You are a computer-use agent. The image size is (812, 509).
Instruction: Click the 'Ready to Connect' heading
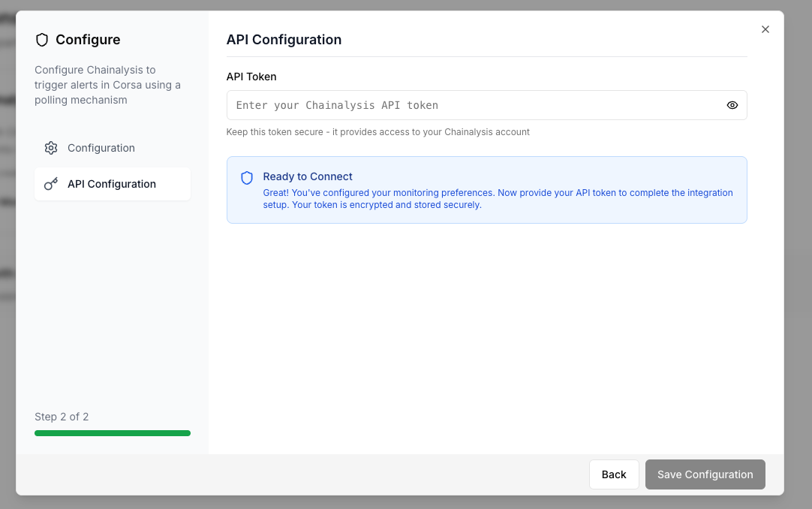pos(308,176)
